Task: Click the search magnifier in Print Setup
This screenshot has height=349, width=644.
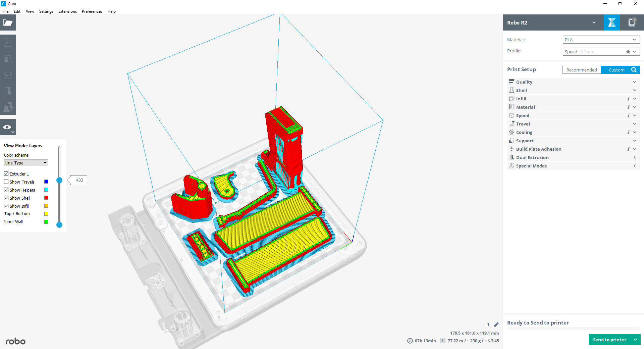Action: pyautogui.click(x=634, y=70)
